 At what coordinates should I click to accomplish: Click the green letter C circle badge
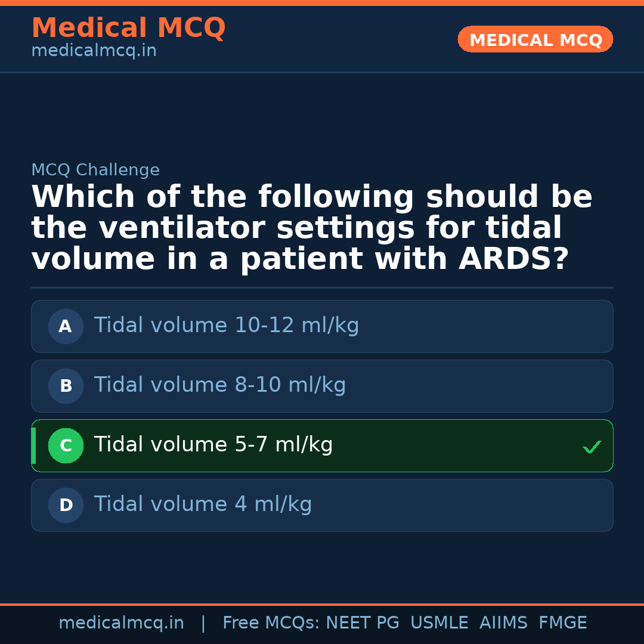coord(66,445)
